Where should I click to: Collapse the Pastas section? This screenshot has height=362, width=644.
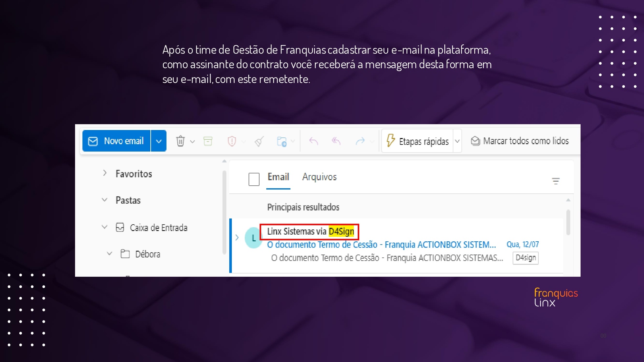click(x=105, y=200)
